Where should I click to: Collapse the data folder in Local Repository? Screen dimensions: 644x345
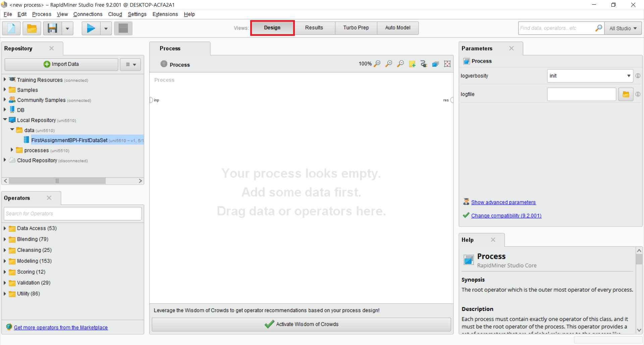point(12,130)
